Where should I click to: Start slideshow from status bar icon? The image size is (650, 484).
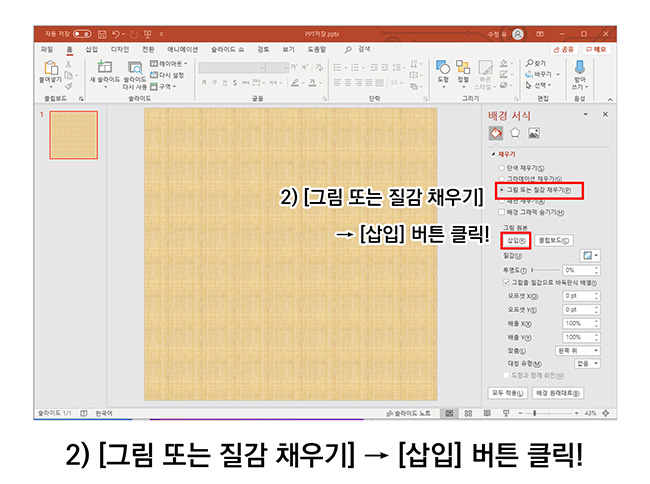tap(506, 413)
